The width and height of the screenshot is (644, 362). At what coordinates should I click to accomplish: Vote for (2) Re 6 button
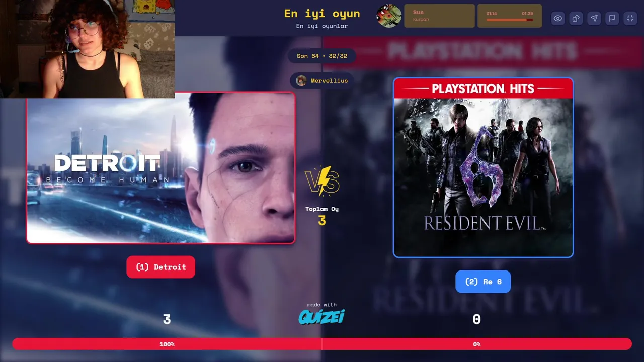click(483, 282)
